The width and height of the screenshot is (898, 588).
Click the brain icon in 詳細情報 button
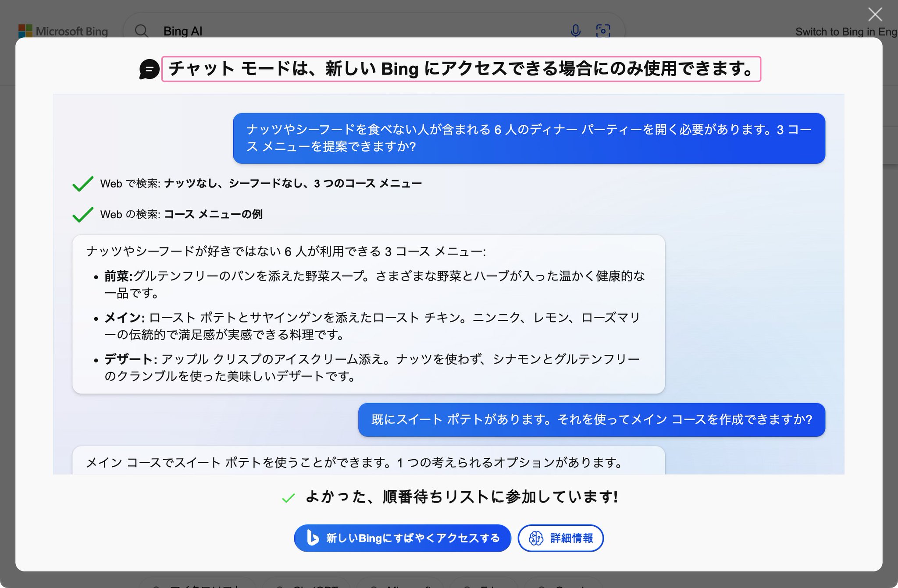pyautogui.click(x=536, y=538)
